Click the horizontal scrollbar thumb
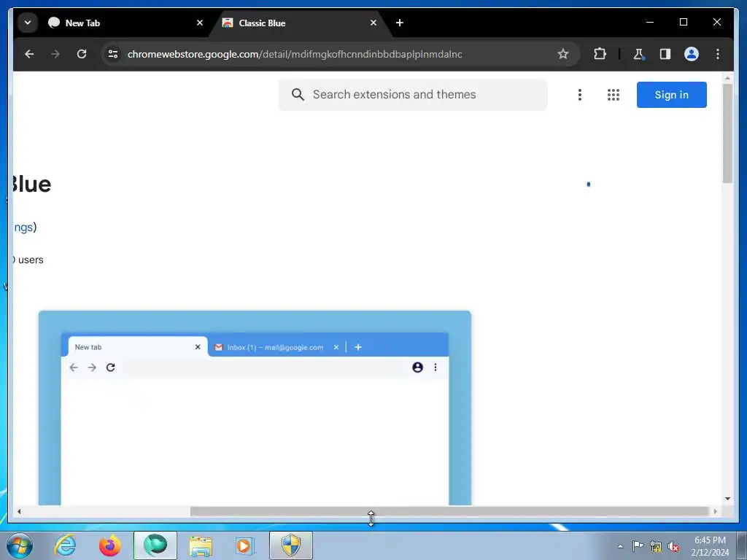The height and width of the screenshot is (560, 747). (449, 511)
